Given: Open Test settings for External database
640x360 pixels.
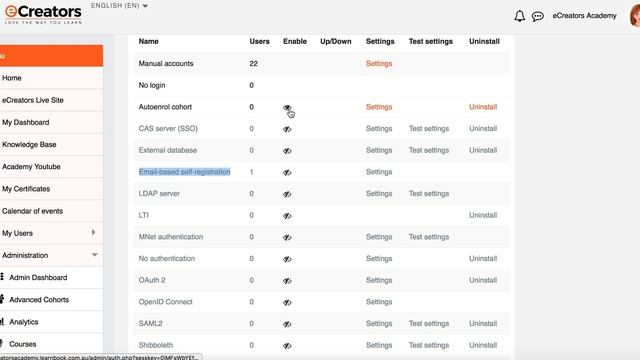Looking at the screenshot, I should [x=429, y=150].
